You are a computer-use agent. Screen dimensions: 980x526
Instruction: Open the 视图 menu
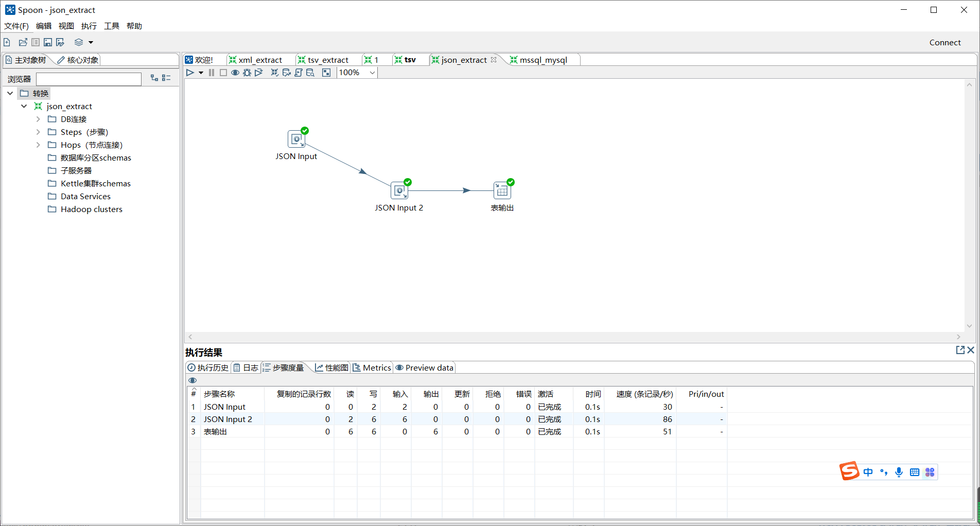[66, 26]
